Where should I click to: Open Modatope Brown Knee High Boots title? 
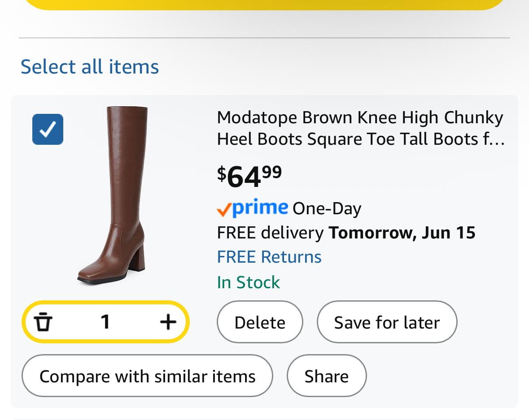[x=360, y=128]
